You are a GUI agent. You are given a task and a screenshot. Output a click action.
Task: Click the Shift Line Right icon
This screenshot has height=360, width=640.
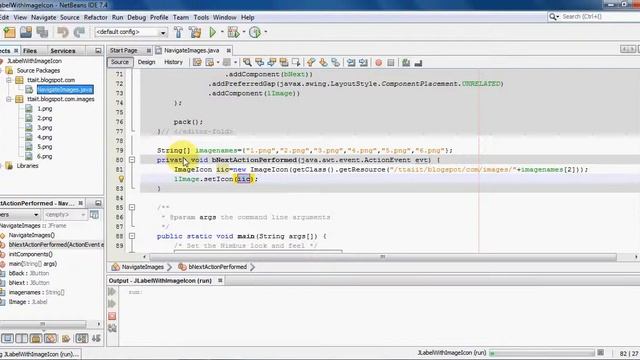click(363, 62)
